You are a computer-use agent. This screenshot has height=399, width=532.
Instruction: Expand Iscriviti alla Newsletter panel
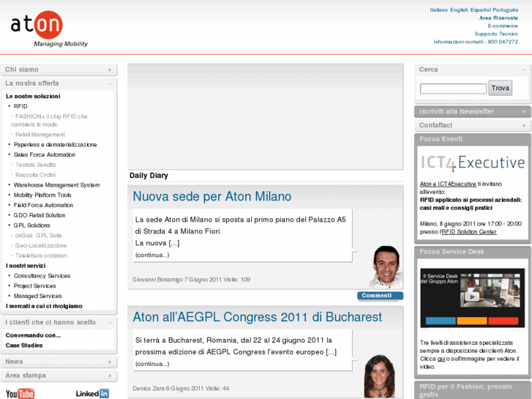tap(524, 112)
